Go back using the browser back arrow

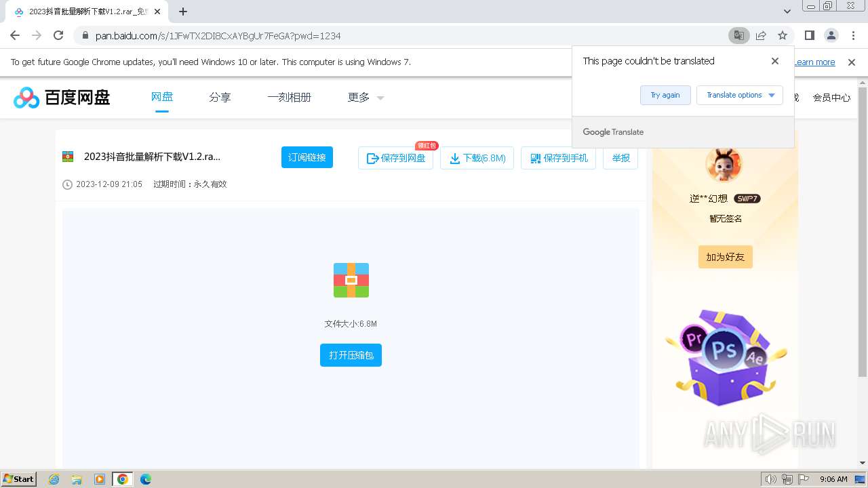(x=15, y=35)
